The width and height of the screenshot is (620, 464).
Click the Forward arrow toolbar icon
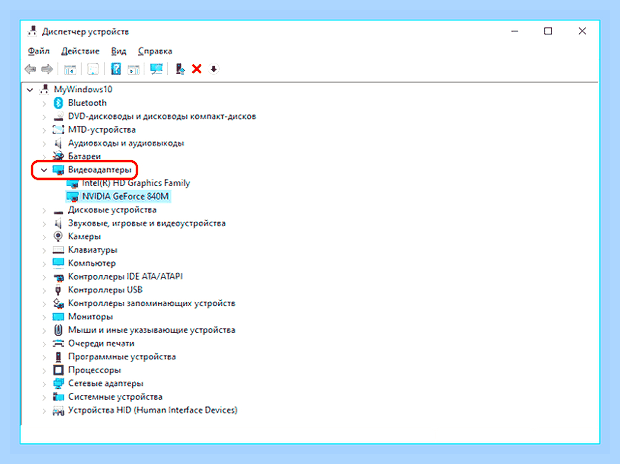coord(47,69)
